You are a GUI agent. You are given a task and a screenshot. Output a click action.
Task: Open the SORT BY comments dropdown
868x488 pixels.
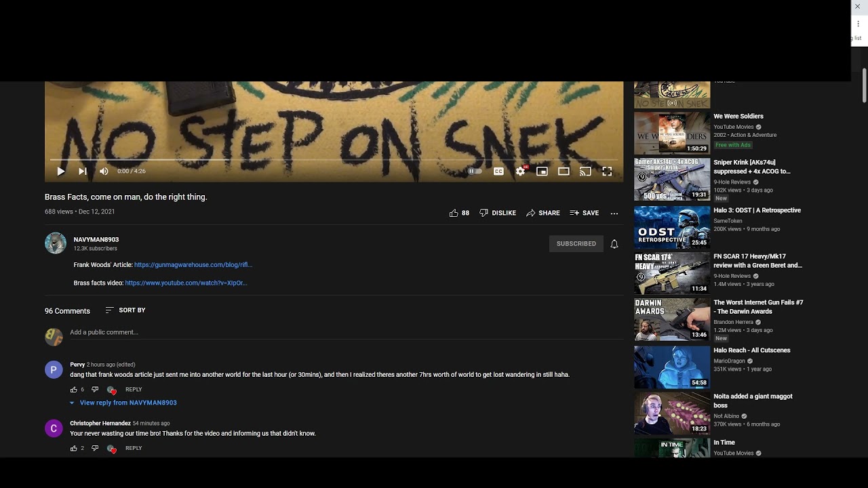click(125, 310)
